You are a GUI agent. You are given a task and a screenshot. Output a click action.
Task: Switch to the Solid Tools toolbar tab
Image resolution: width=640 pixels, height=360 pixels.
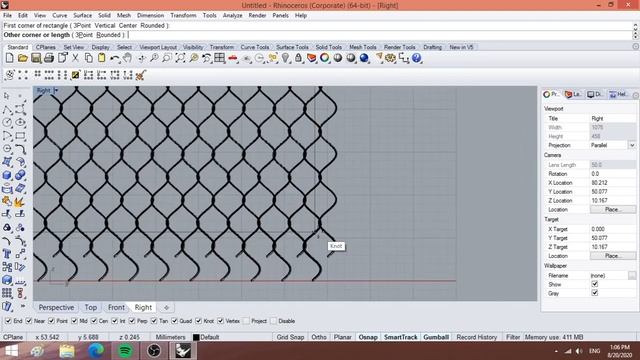coord(329,47)
